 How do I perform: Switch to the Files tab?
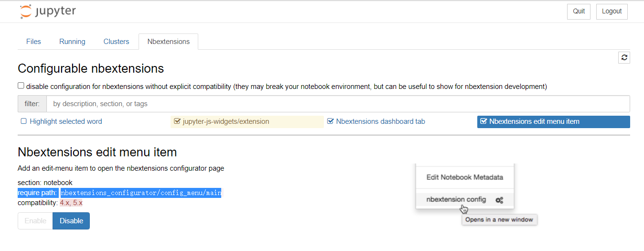pyautogui.click(x=33, y=42)
